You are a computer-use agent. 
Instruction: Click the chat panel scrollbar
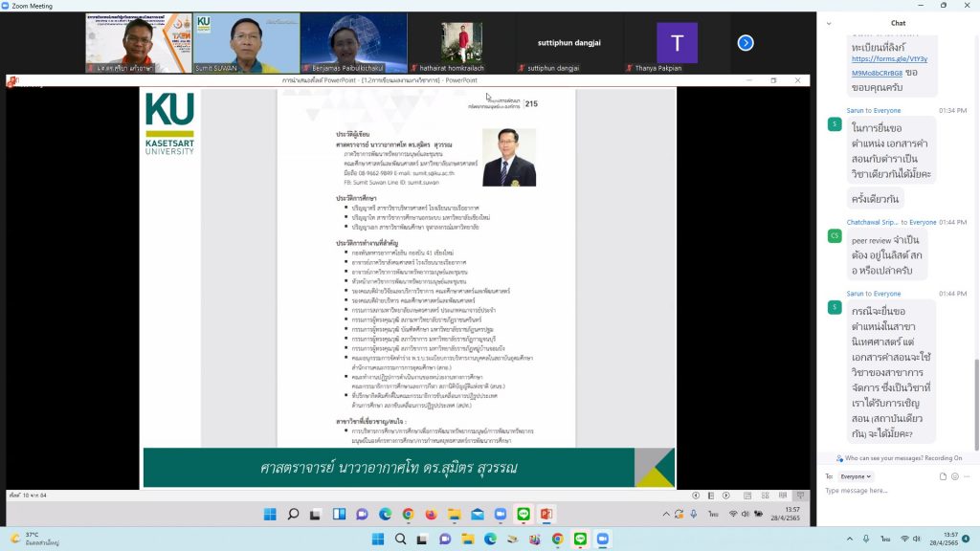click(976, 383)
